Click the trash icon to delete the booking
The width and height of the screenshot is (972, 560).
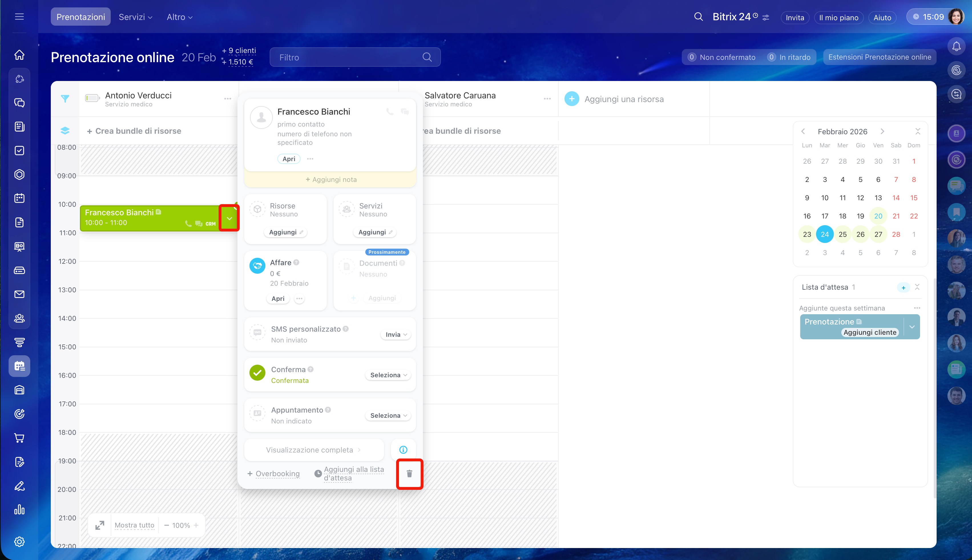(x=409, y=473)
